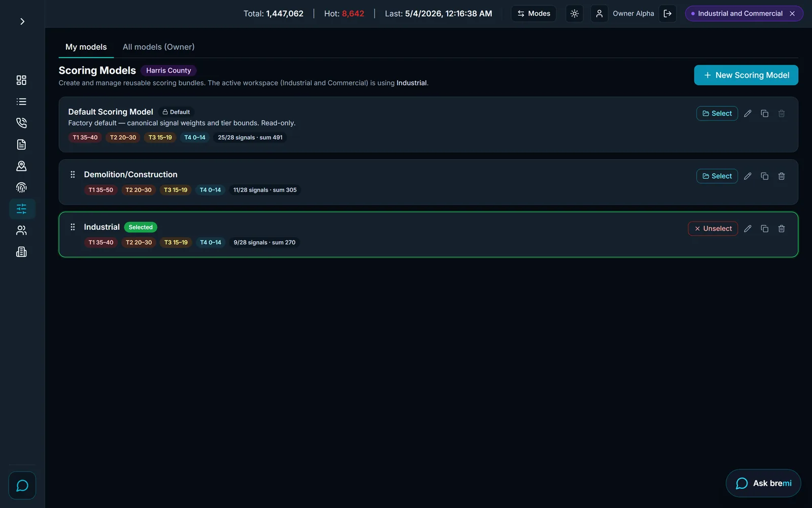Edit the Demolition/Construction model
Image resolution: width=812 pixels, height=508 pixels.
(x=748, y=176)
